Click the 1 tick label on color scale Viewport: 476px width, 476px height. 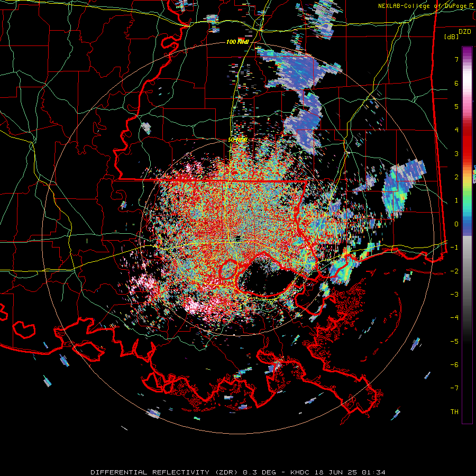[x=456, y=200]
